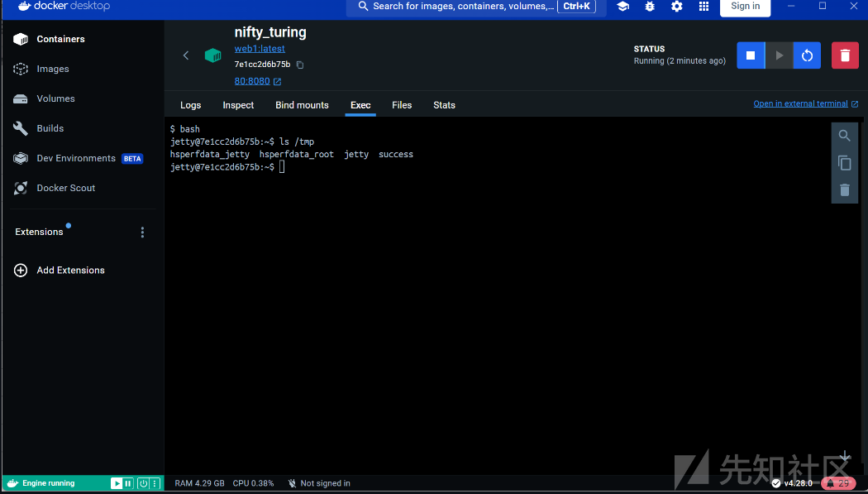Open the Extensions three-dot menu
The width and height of the screenshot is (868, 494).
coord(142,233)
